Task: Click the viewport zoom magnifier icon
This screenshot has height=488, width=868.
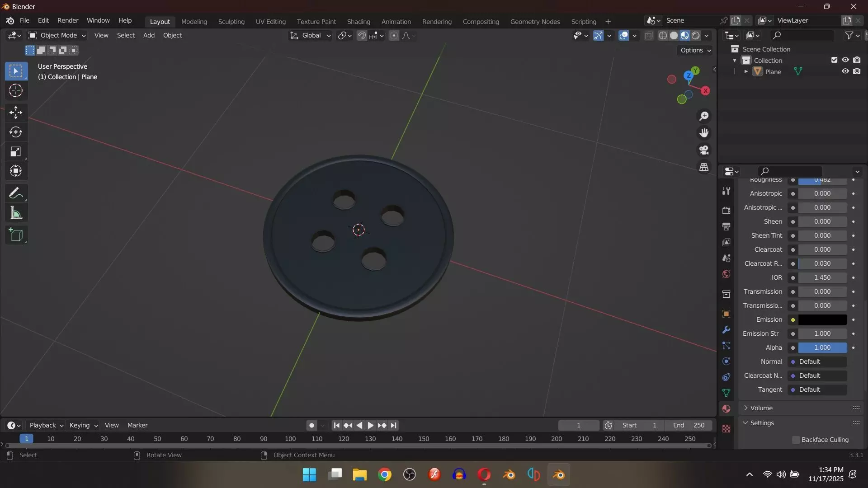Action: pyautogui.click(x=704, y=116)
